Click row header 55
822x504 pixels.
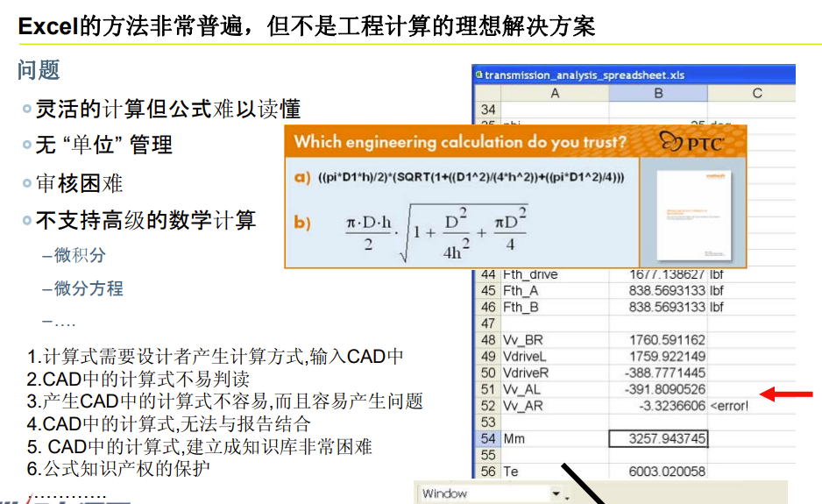pyautogui.click(x=487, y=455)
